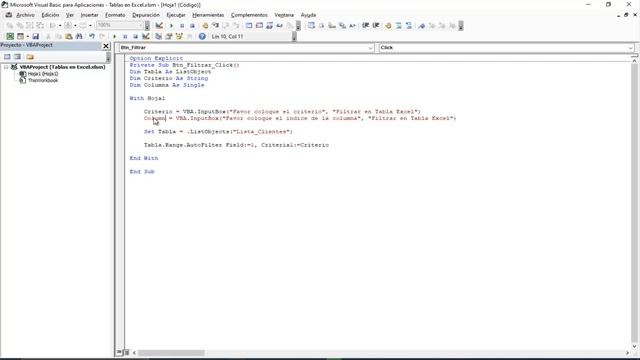Show Parameter Info icon

point(342,25)
